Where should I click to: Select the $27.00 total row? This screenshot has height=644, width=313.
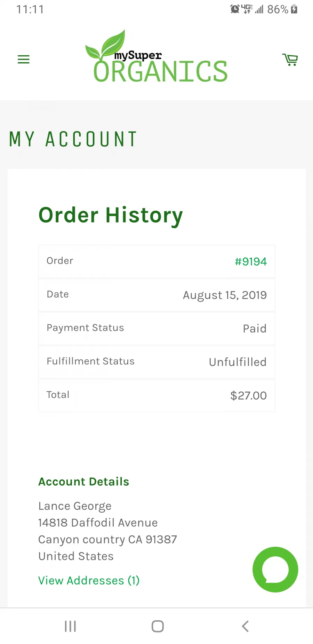click(x=156, y=395)
